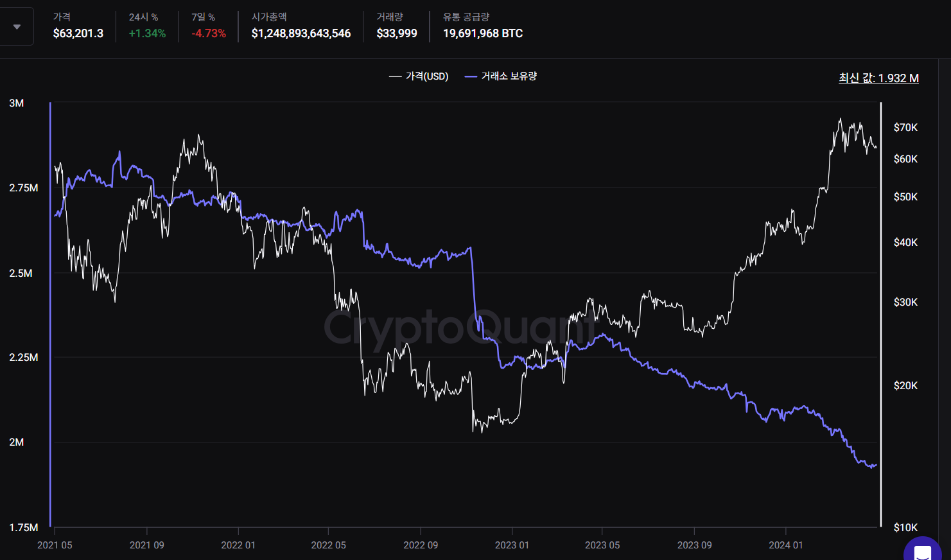The height and width of the screenshot is (560, 951).
Task: Toggle the 가격(USD) legend series
Action: (419, 76)
